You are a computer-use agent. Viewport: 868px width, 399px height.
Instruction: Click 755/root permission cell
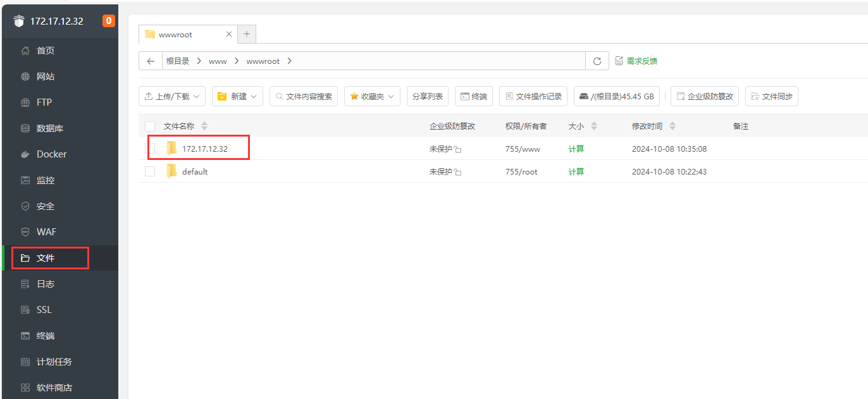pos(521,171)
